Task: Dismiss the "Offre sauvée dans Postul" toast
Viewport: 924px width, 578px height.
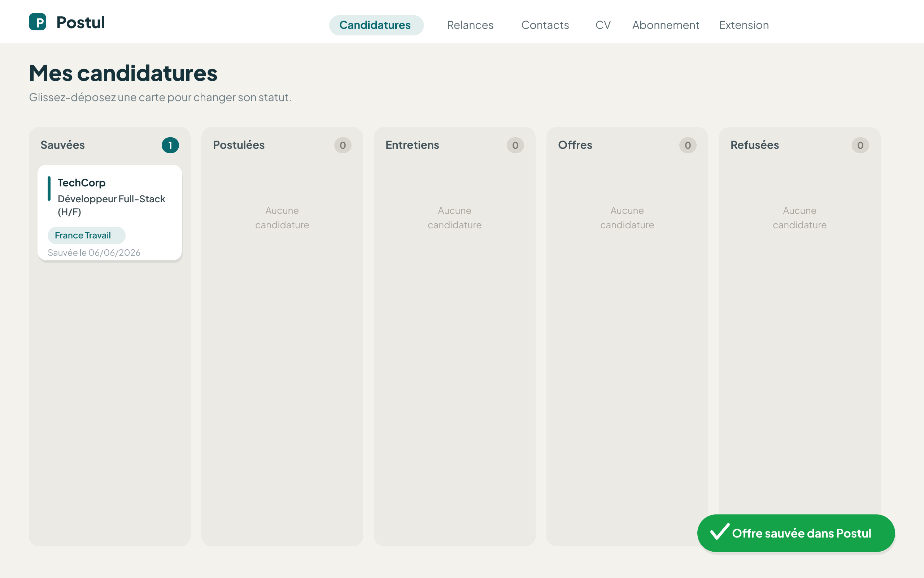Action: [796, 533]
